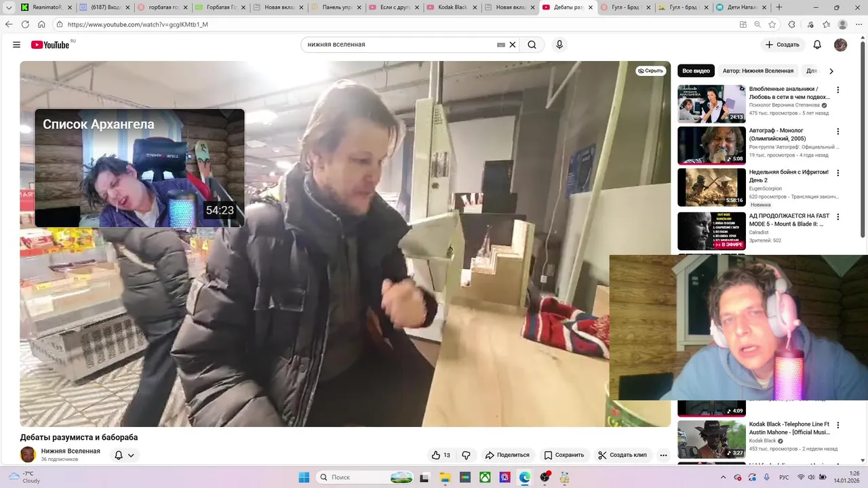Open the Недельная бойня с Ифритом thumbnail
The image size is (868, 488).
pos(711,187)
